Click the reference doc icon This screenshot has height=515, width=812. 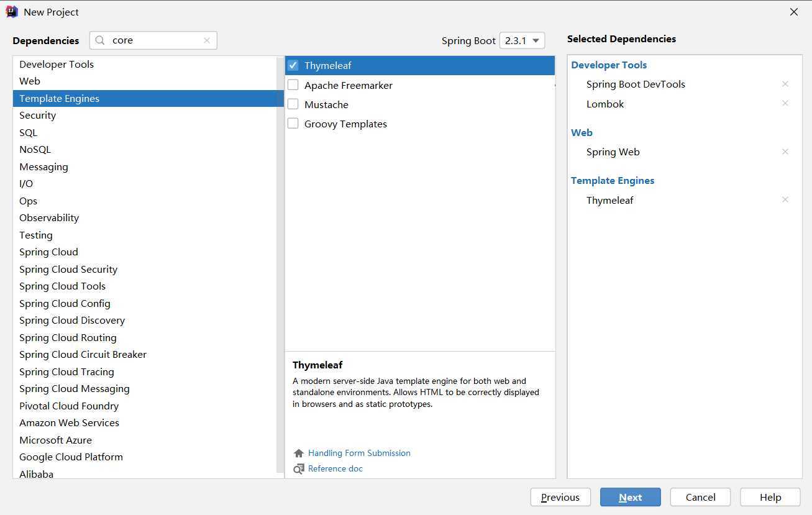pyautogui.click(x=299, y=469)
